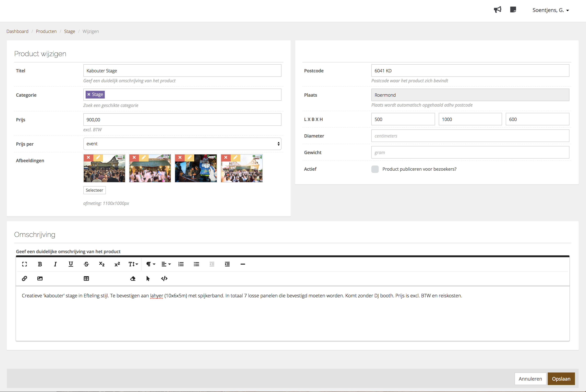Image resolution: width=586 pixels, height=392 pixels.
Task: Click the height field with 600
Action: pyautogui.click(x=537, y=119)
